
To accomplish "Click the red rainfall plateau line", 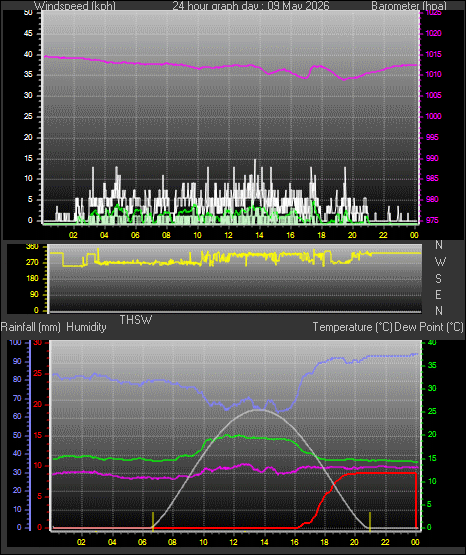I will tap(386, 473).
